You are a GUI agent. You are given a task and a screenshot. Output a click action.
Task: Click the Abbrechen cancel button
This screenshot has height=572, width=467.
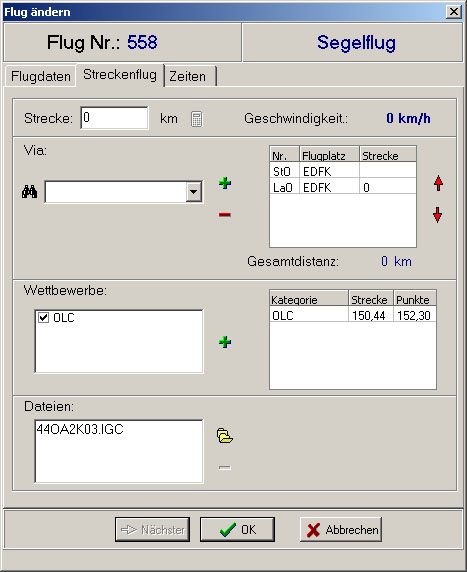pos(341,529)
